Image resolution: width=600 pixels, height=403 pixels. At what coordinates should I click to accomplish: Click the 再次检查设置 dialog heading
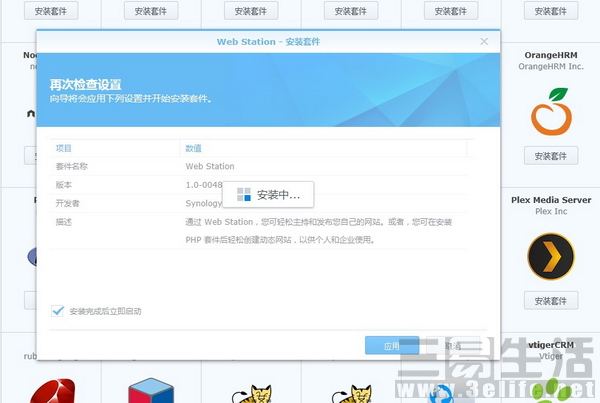coord(86,85)
